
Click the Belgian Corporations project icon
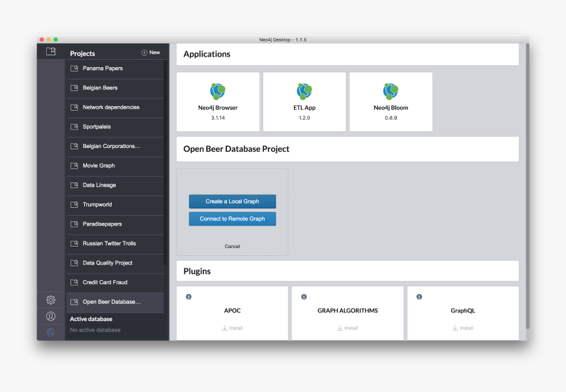click(x=74, y=147)
